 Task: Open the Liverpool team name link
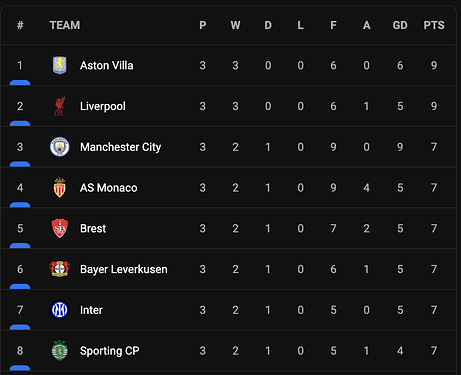[x=103, y=106]
